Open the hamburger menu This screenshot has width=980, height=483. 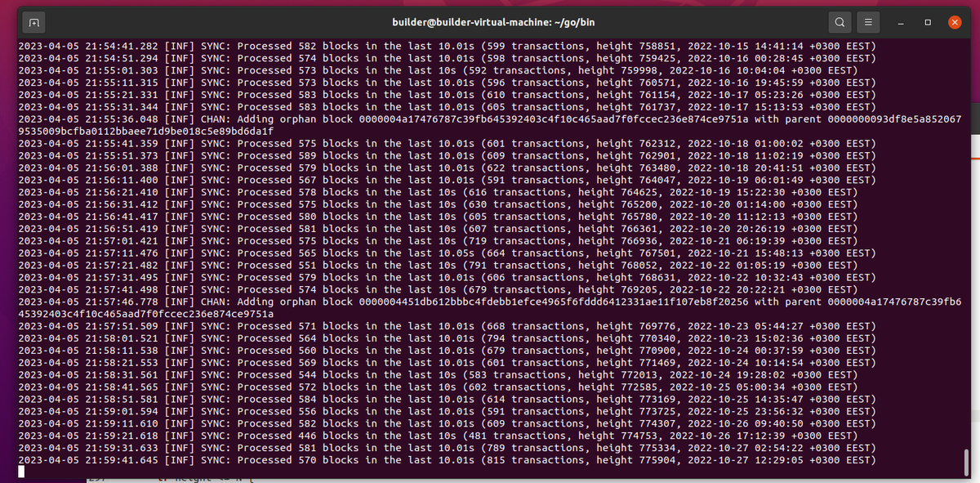(x=867, y=22)
